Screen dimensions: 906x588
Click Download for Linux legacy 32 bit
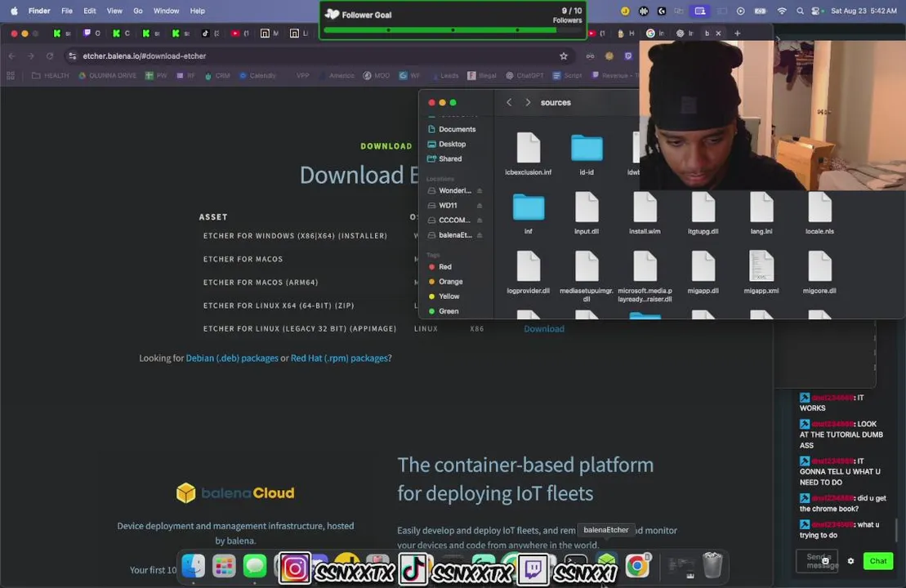(544, 328)
